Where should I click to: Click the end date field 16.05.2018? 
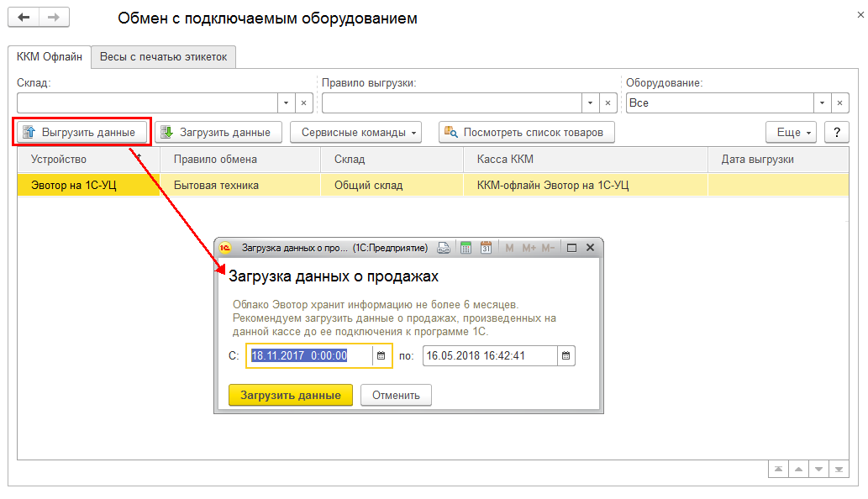point(490,355)
